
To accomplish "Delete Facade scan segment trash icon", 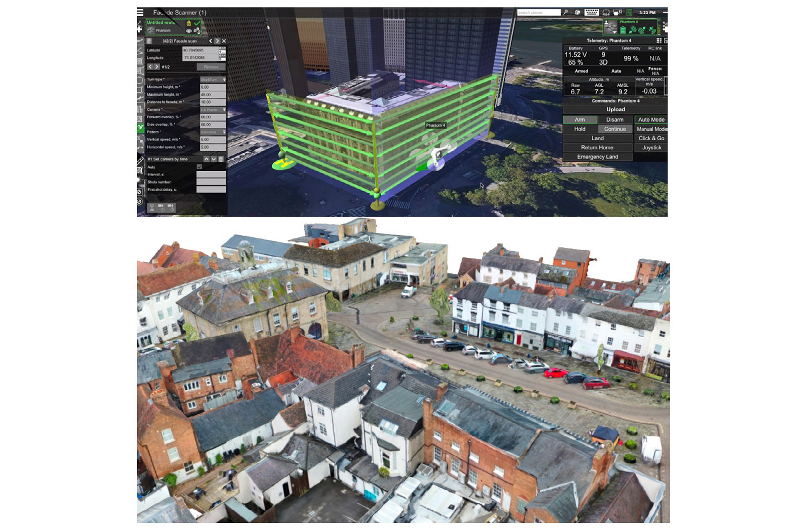I will click(x=149, y=41).
